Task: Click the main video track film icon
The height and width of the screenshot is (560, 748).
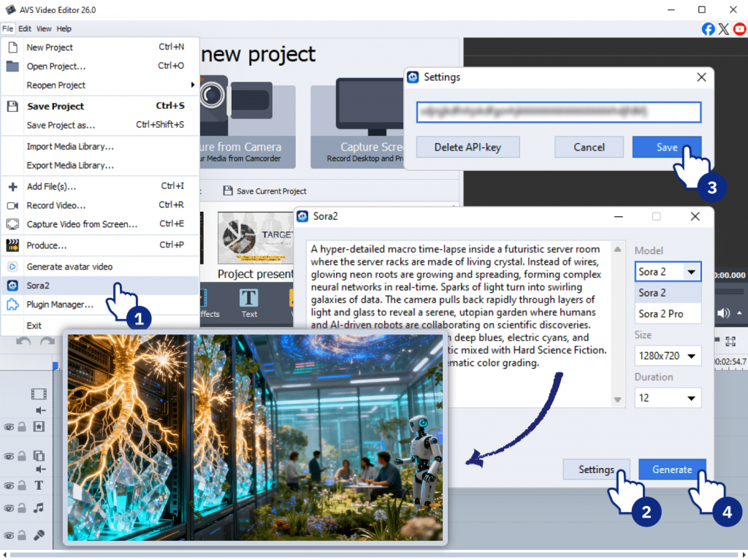Action: coord(39,394)
